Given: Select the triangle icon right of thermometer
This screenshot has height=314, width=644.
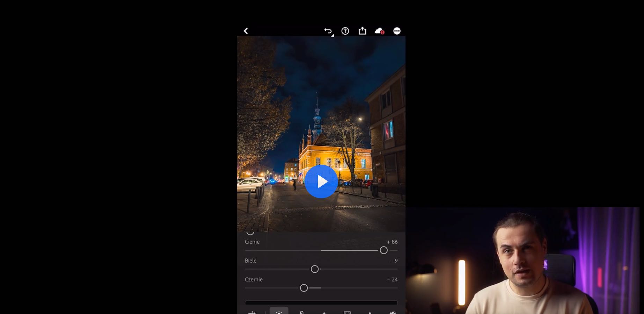Looking at the screenshot, I should point(324,312).
